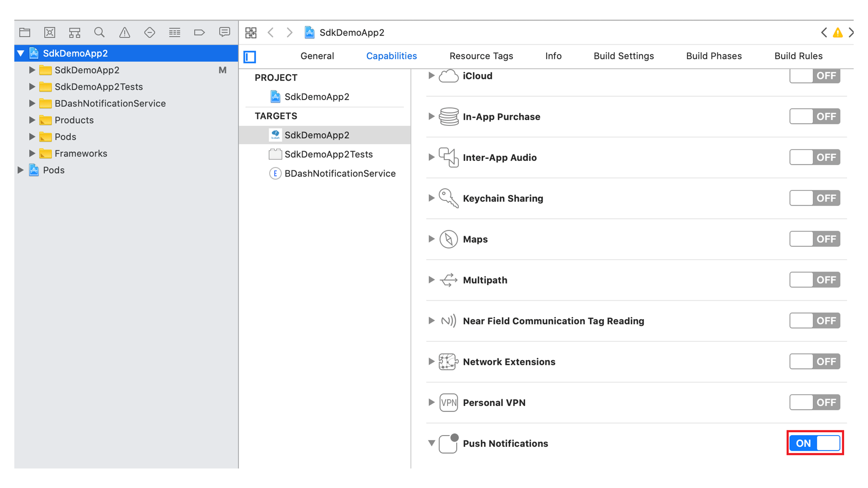The image size is (868, 488).
Task: Open the Find navigator magnifier icon
Action: coord(99,33)
